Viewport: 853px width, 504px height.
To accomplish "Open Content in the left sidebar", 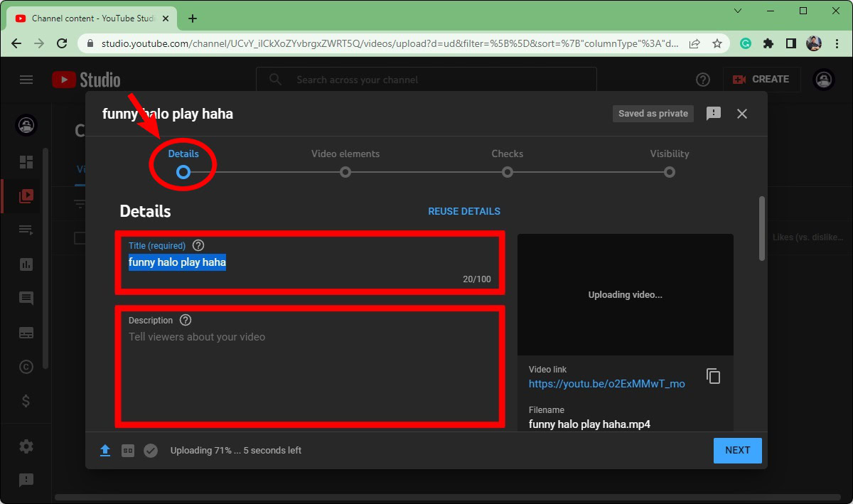I will coord(26,195).
